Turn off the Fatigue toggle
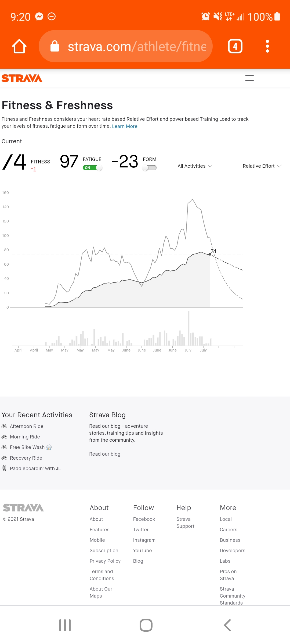The height and width of the screenshot is (644, 290). click(92, 168)
